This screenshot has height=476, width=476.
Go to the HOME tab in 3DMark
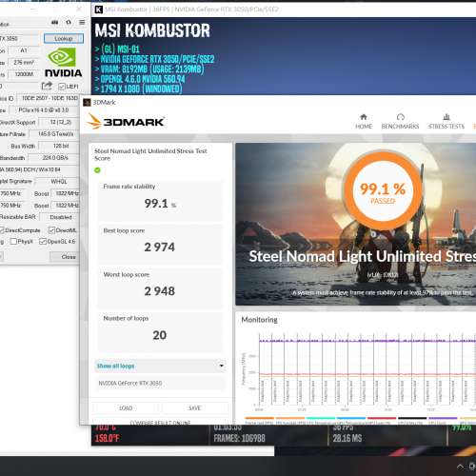[x=364, y=122]
